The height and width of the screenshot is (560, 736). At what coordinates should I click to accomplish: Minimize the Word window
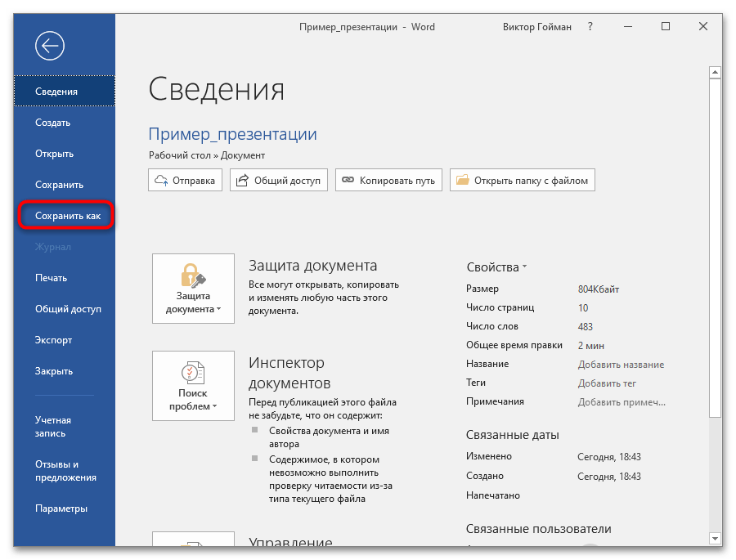(628, 27)
